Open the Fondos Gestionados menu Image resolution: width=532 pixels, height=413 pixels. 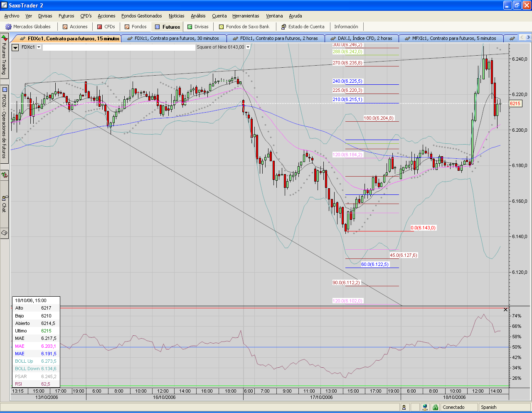pyautogui.click(x=142, y=16)
